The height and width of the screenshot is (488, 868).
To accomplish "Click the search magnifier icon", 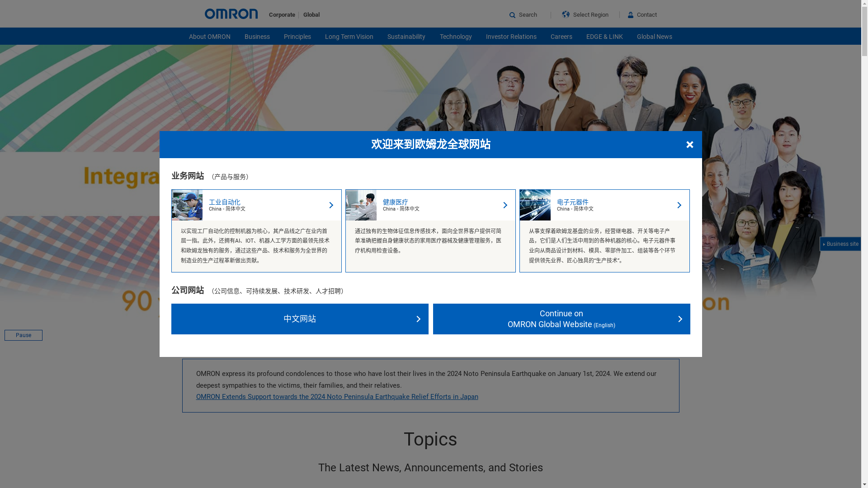I will click(512, 15).
